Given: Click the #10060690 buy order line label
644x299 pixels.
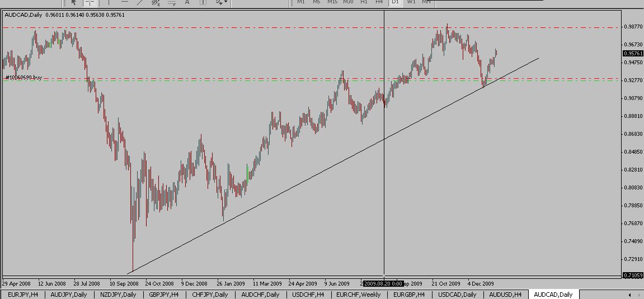Looking at the screenshot, I should click(23, 77).
